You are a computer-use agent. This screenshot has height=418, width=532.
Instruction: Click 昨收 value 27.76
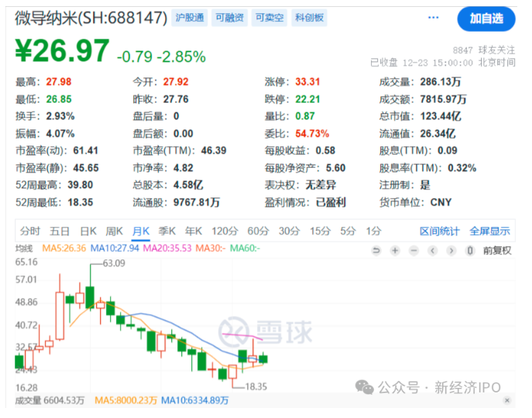pos(176,99)
